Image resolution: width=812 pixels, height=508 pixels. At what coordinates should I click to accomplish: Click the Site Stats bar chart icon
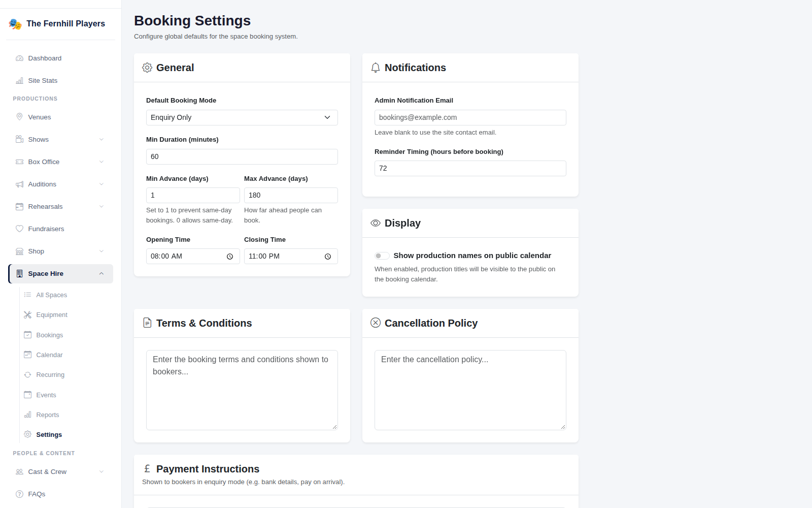pyautogui.click(x=20, y=81)
